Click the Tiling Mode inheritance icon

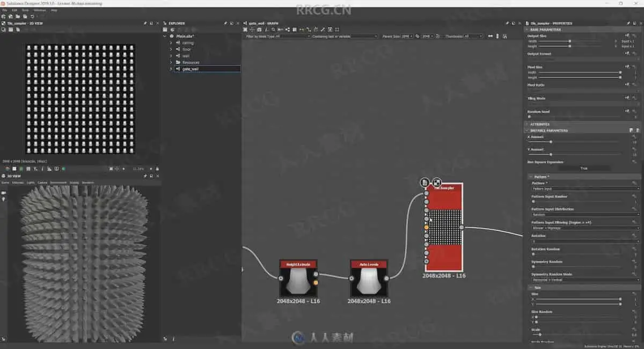point(627,98)
